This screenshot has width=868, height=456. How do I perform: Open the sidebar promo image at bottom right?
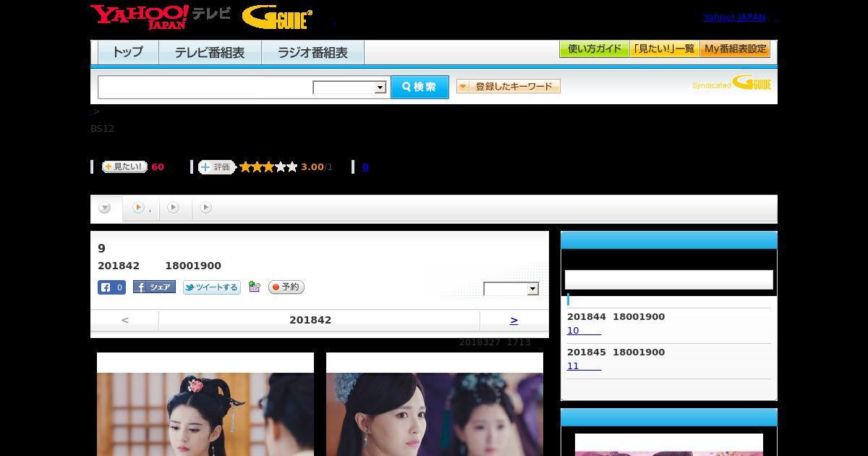point(669,444)
